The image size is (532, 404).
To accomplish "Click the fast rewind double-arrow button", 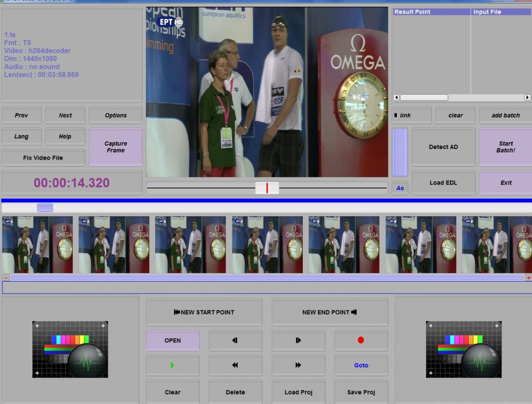I will [235, 365].
